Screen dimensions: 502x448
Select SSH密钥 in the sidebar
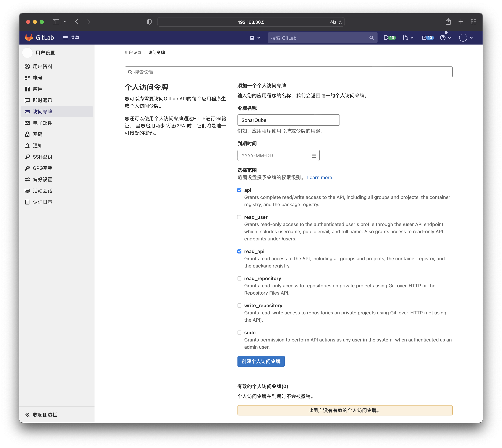42,157
